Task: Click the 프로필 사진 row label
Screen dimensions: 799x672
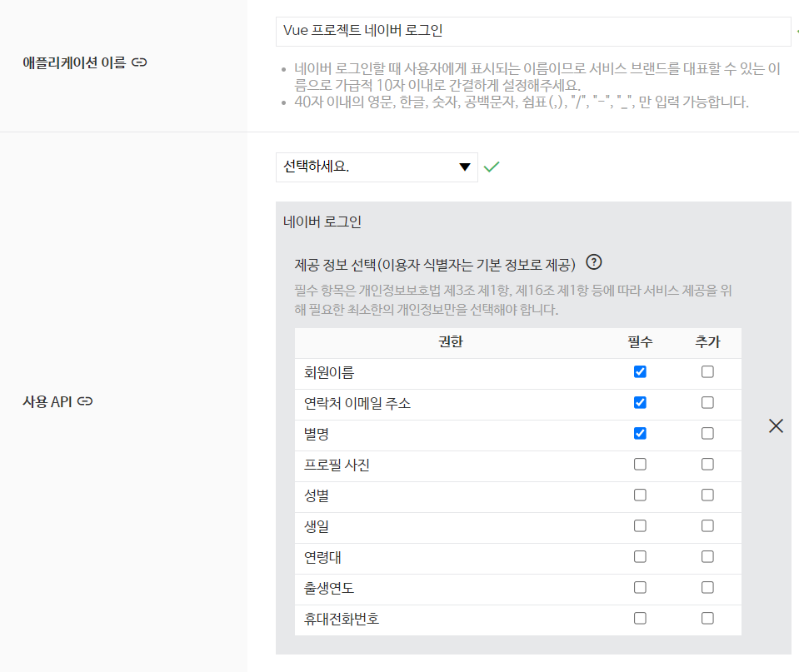Action: point(337,465)
